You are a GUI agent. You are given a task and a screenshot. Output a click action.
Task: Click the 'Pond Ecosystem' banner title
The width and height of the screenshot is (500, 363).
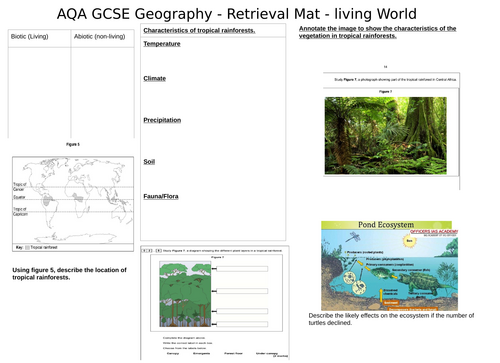click(386, 225)
